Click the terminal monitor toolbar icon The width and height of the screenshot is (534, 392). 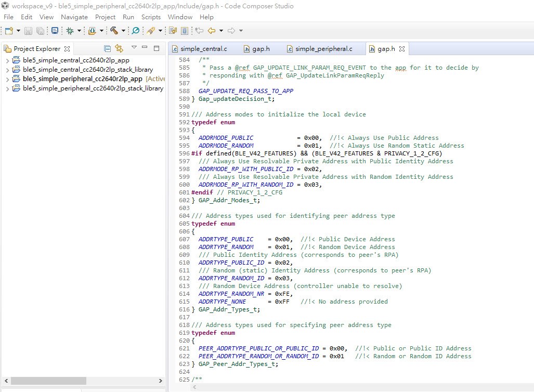[55, 31]
